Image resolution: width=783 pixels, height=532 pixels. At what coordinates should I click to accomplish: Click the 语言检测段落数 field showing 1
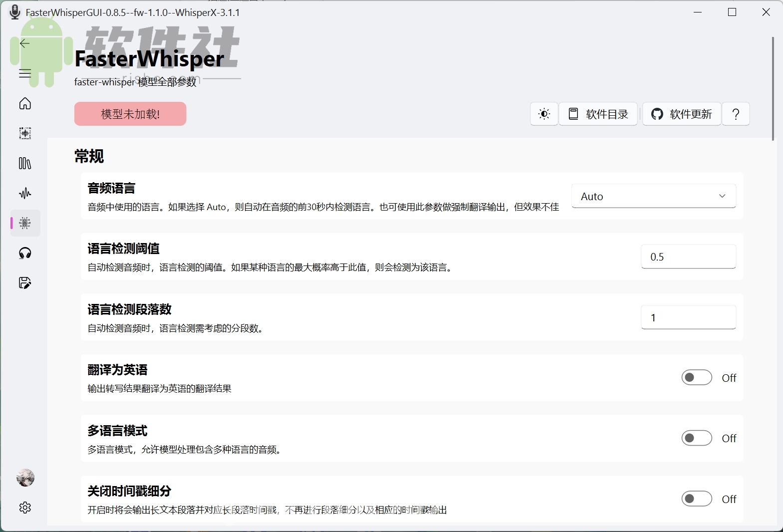688,317
